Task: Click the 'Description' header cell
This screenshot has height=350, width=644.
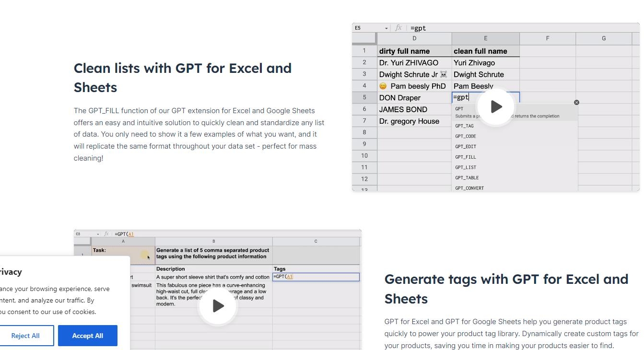Action: [213, 269]
